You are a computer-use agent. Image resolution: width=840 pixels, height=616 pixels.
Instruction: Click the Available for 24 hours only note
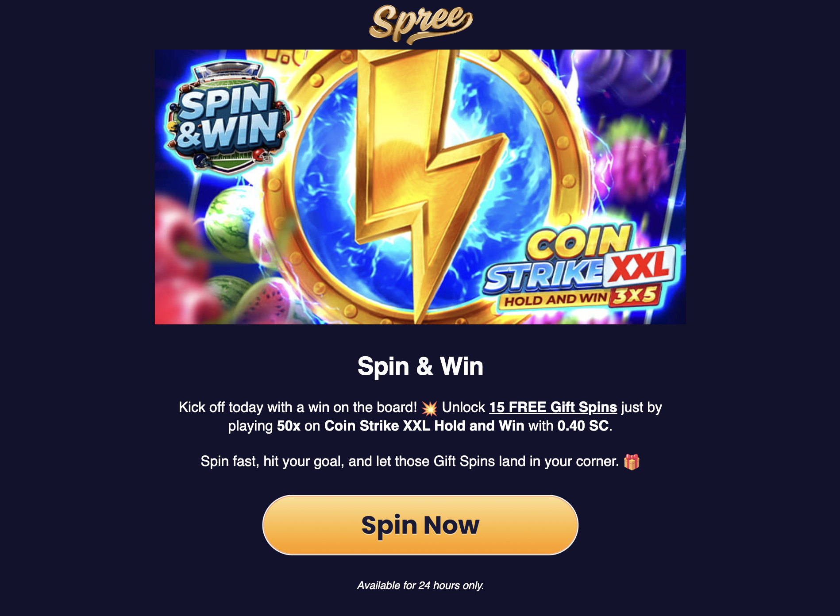420,585
